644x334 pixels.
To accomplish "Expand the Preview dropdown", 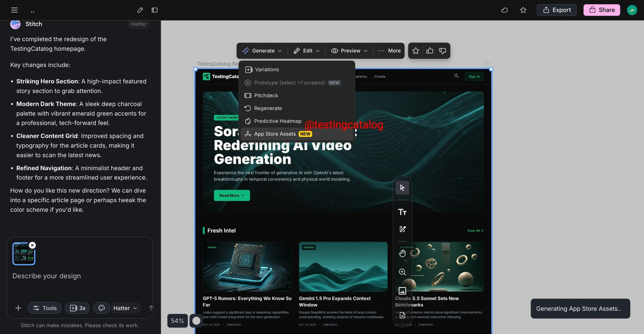I will pos(349,51).
